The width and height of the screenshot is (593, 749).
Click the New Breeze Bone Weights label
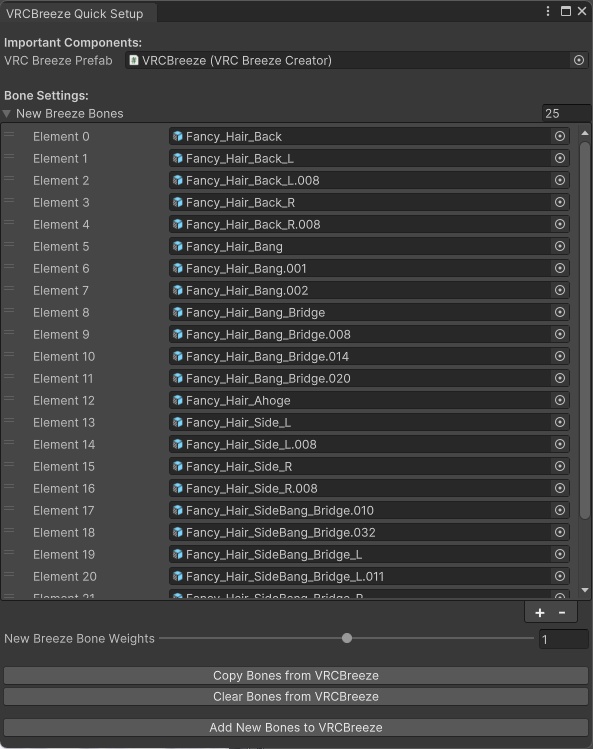pos(79,639)
